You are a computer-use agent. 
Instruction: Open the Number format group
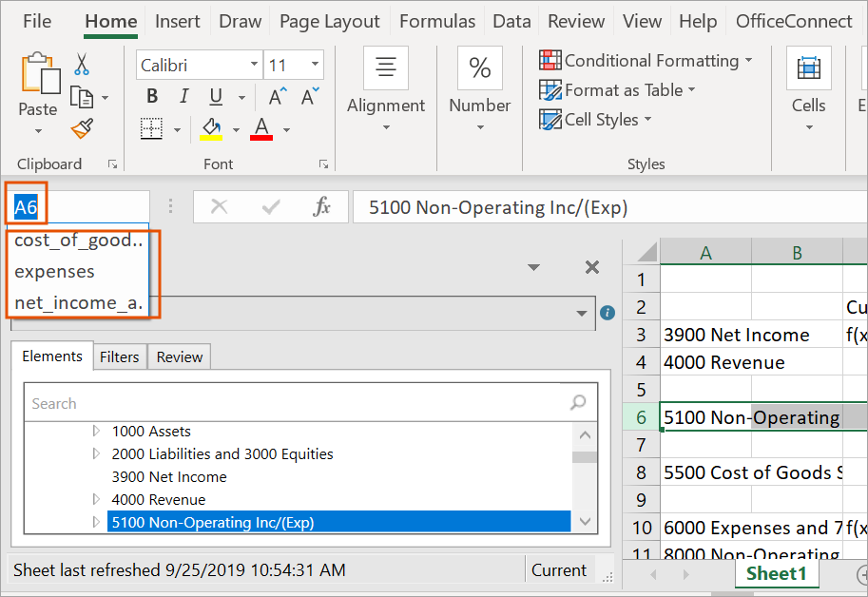click(479, 89)
